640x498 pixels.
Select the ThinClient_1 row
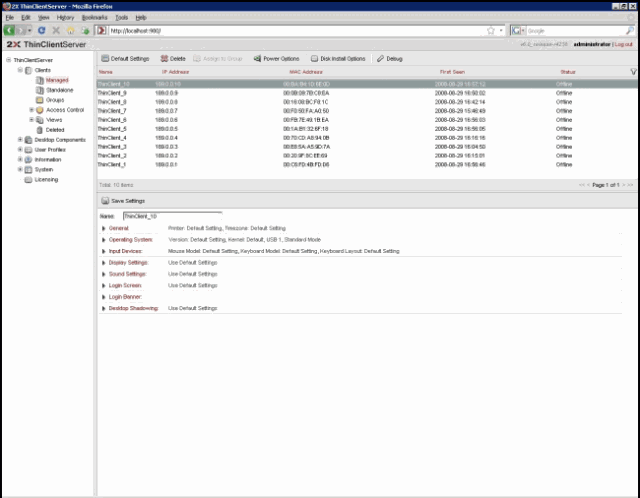pyautogui.click(x=367, y=165)
